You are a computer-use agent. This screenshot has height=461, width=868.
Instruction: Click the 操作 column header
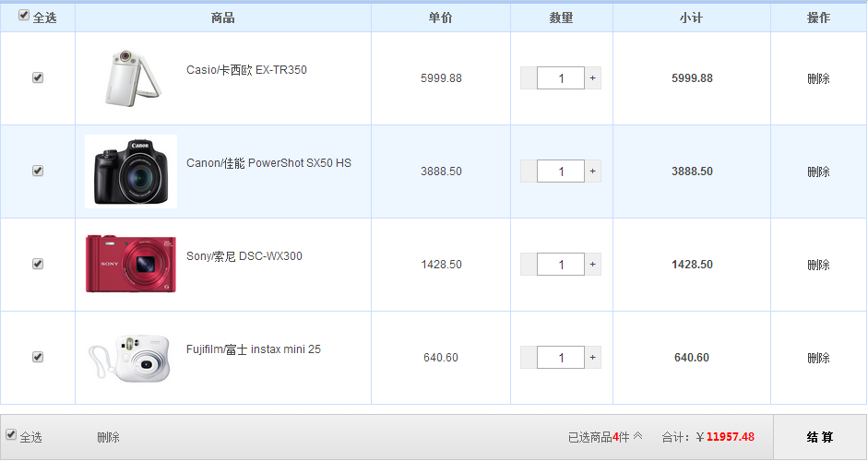pyautogui.click(x=819, y=18)
